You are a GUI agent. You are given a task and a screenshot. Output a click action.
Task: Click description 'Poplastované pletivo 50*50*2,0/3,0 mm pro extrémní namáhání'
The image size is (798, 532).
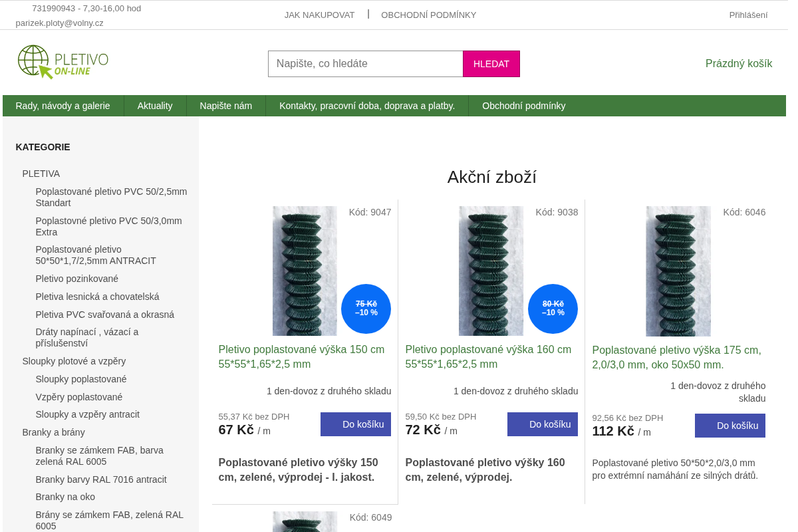(675, 469)
